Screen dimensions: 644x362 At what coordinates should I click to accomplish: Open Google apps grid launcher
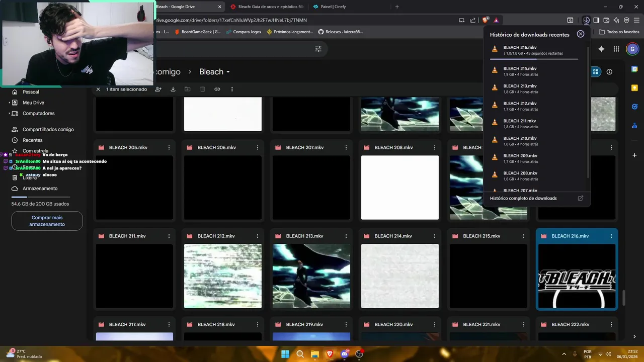[x=616, y=49]
